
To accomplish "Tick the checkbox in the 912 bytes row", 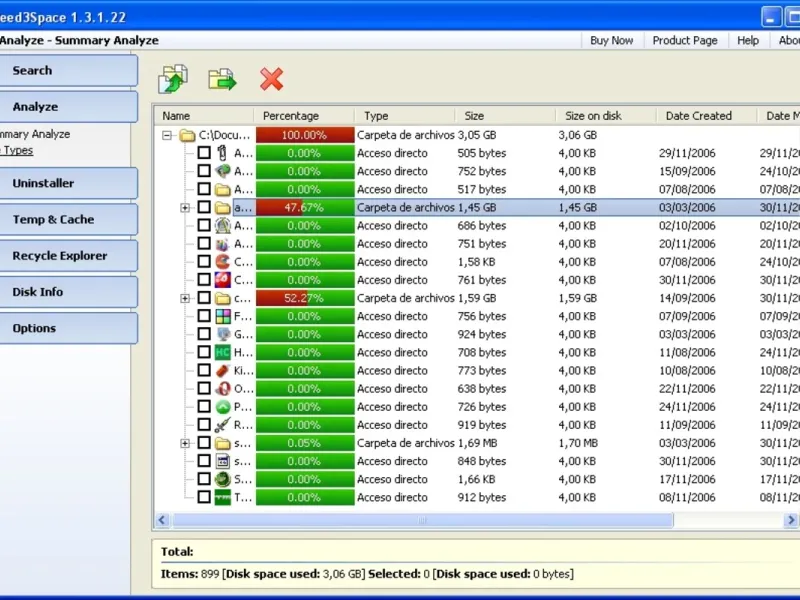I will (x=204, y=496).
